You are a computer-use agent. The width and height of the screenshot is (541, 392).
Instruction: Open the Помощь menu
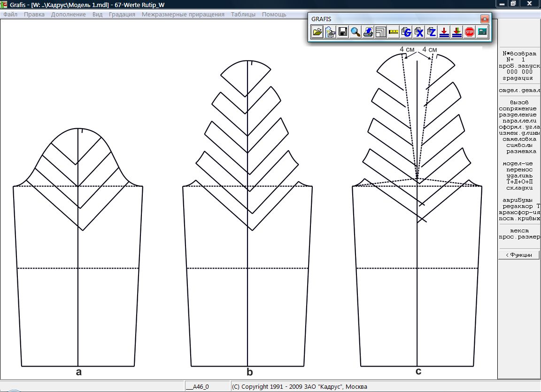click(x=274, y=15)
